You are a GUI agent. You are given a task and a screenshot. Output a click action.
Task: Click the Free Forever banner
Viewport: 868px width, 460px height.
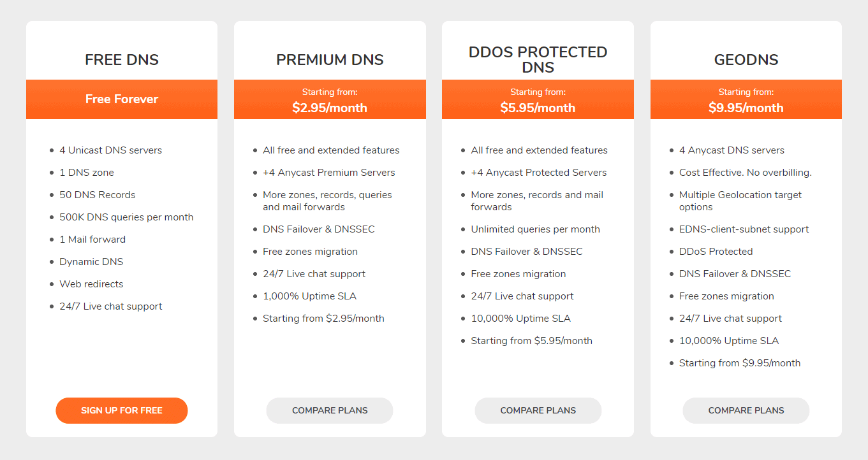point(121,99)
